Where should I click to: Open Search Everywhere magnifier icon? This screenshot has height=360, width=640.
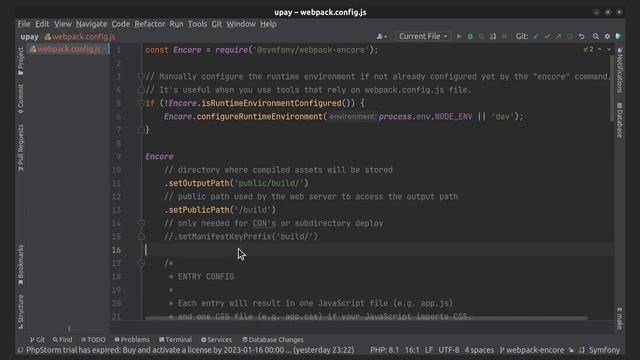[596, 36]
